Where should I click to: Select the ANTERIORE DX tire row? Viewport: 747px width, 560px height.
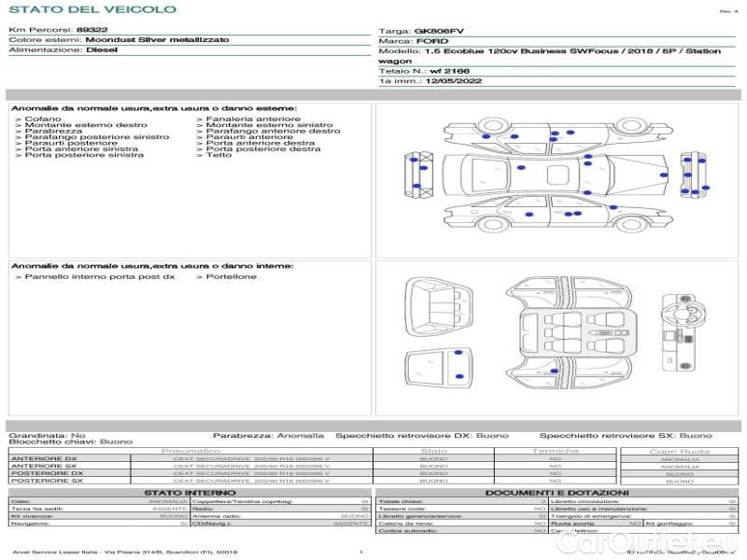point(43,459)
